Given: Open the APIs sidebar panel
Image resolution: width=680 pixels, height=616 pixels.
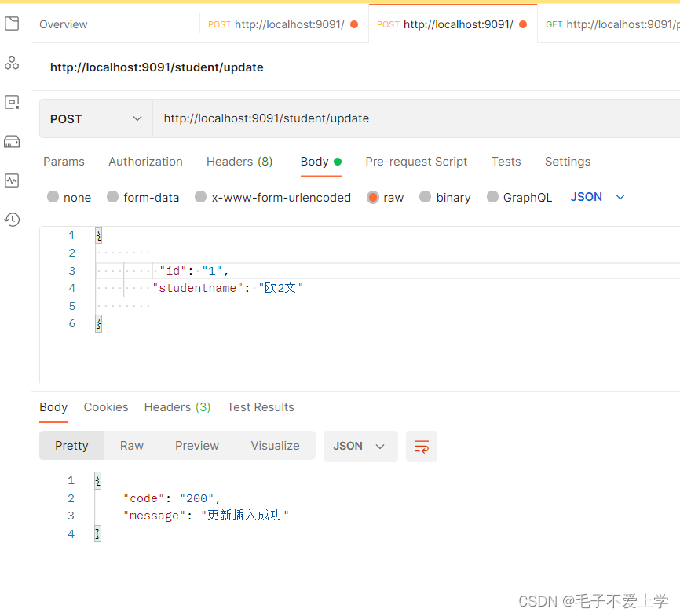Looking at the screenshot, I should click(12, 63).
